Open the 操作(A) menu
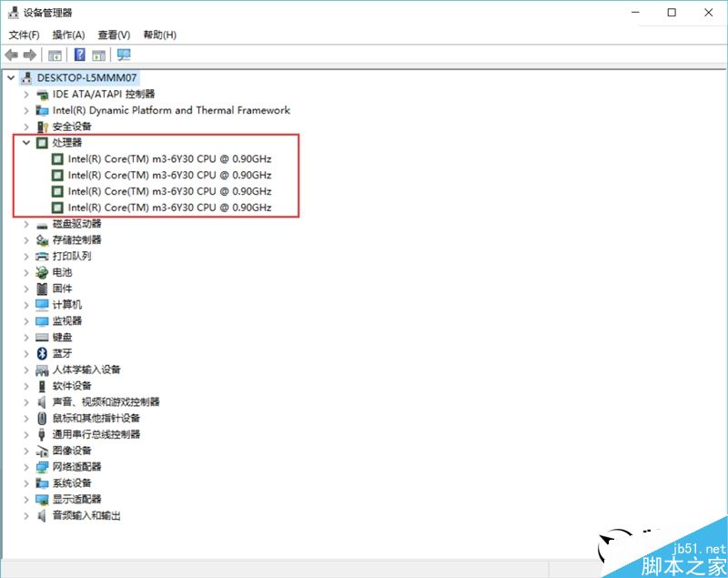The width and height of the screenshot is (728, 578). pos(68,35)
